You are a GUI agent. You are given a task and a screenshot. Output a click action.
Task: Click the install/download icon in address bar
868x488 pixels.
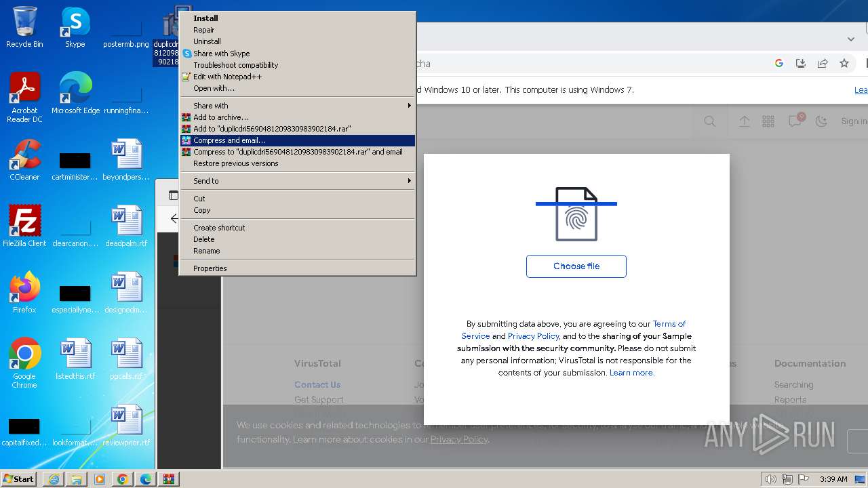point(801,63)
